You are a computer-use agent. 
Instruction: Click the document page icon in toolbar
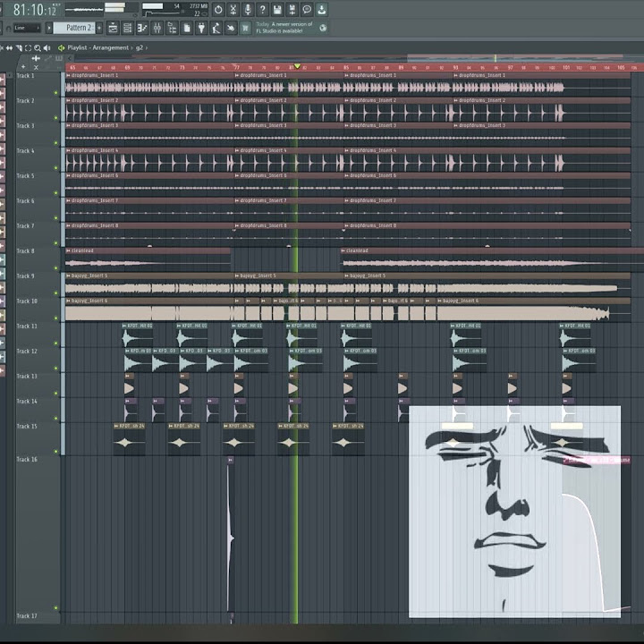pos(187,28)
